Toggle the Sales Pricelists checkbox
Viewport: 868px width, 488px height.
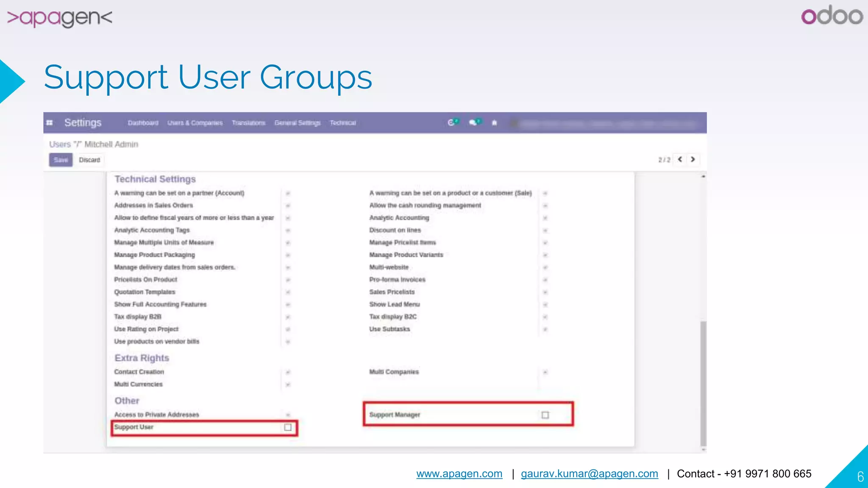[545, 292]
